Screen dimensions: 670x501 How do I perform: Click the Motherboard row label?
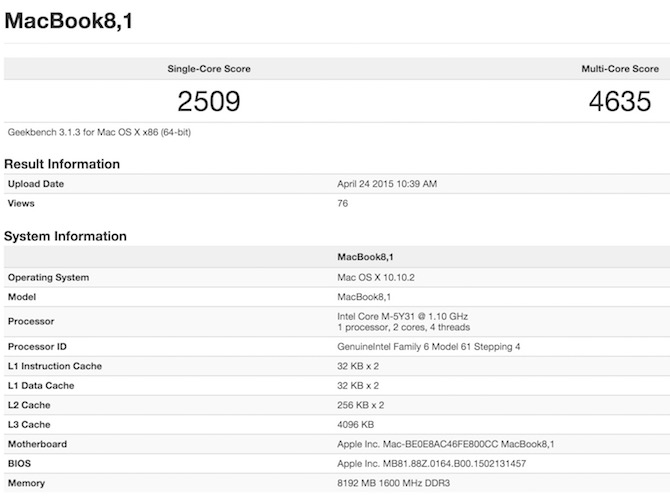[x=37, y=444]
